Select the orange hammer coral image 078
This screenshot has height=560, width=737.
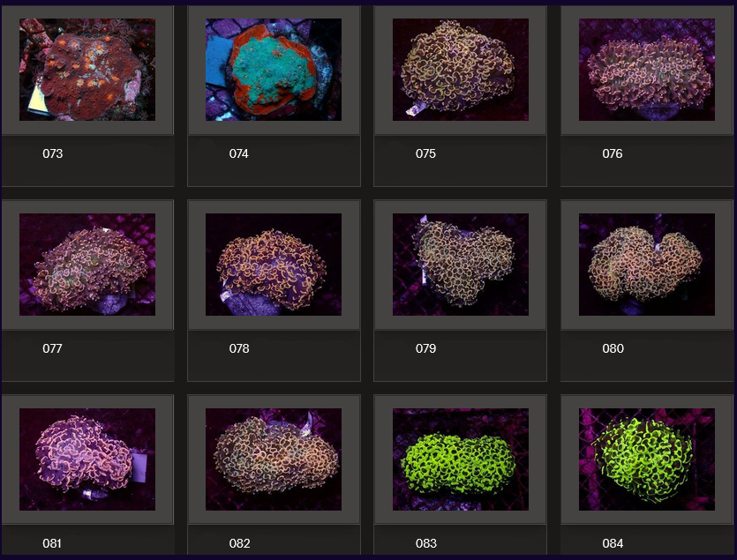[274, 265]
